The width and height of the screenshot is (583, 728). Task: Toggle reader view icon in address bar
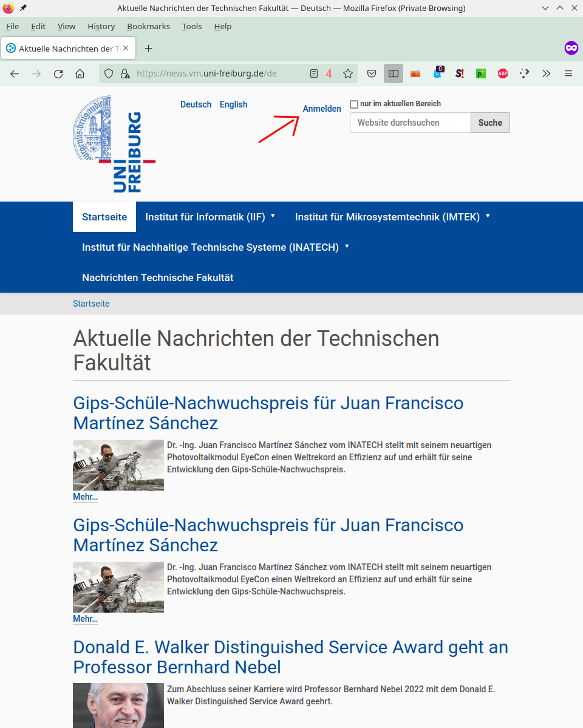click(314, 73)
